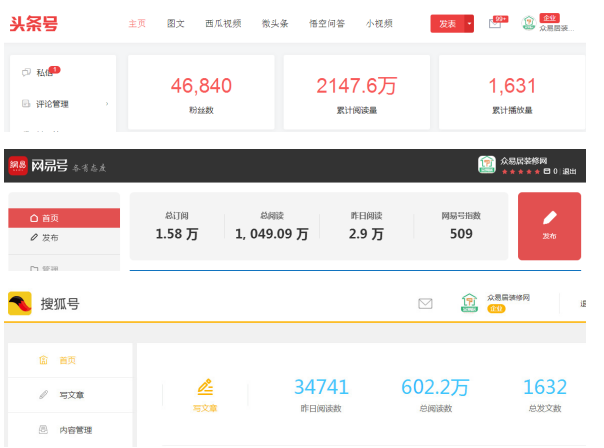The image size is (604, 448).
Task: Open the 悟空问答 tab
Action: tap(328, 23)
